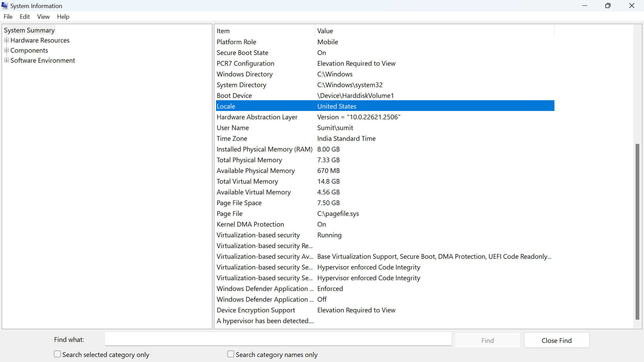
Task: Select the Total Virtual Memory row
Action: click(385, 181)
